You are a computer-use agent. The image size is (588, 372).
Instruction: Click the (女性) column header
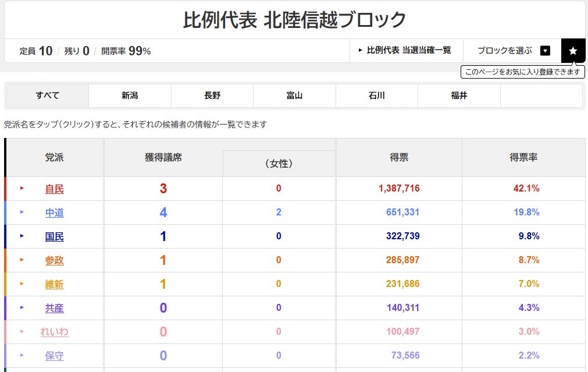tap(279, 164)
